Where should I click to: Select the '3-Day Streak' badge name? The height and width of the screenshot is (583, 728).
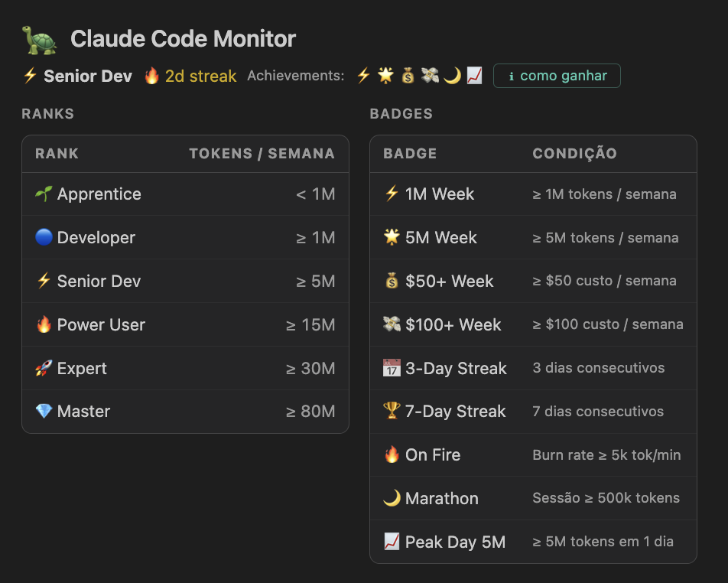coord(456,368)
